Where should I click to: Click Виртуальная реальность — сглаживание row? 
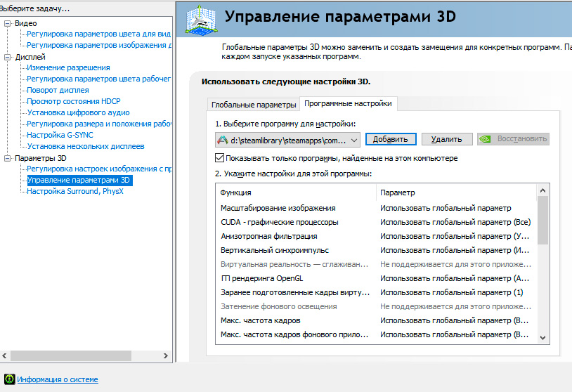point(376,264)
